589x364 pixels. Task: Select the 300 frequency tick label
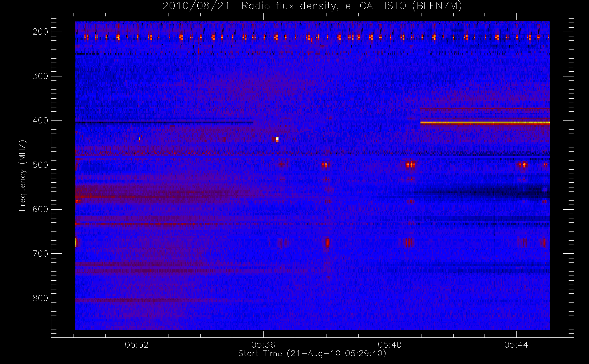(x=40, y=76)
